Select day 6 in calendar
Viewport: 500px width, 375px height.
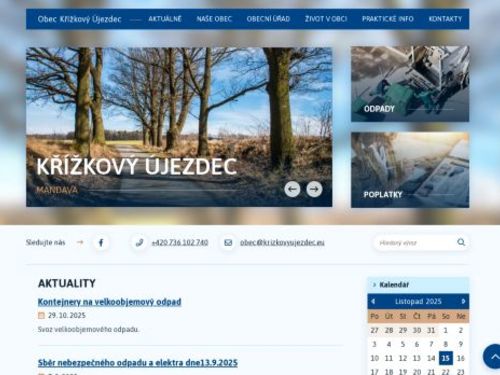tap(417, 344)
